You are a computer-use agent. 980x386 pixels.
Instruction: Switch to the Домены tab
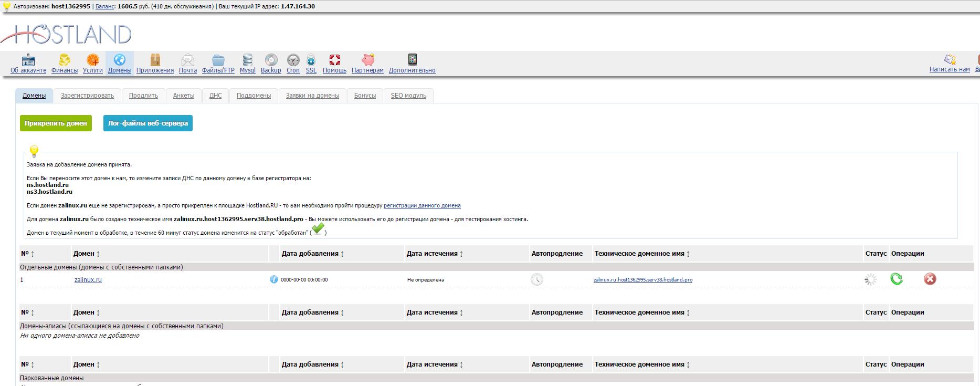34,96
